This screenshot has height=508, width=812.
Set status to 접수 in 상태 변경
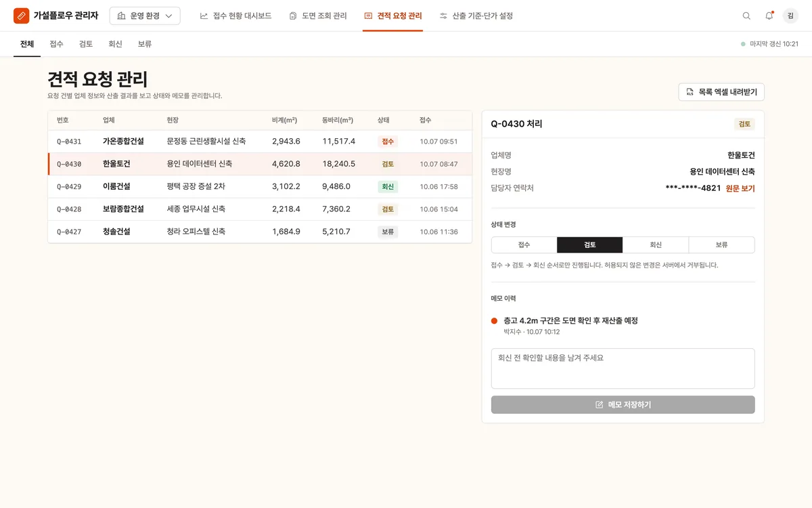tap(524, 245)
